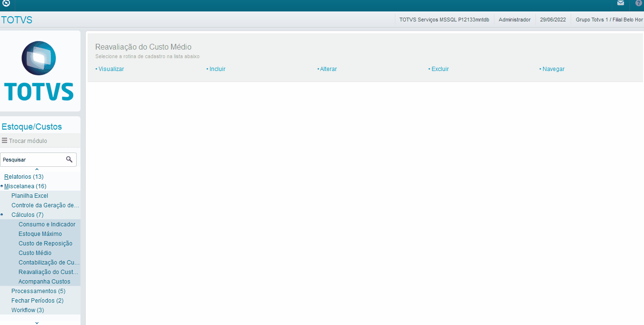
Task: Expand Relatorios (13) menu
Action: 24,177
